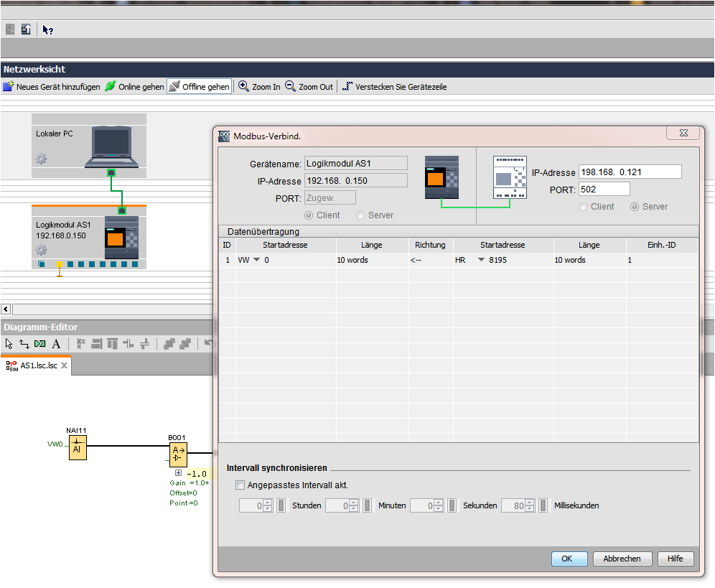Select the Server radio button under right PORT

click(635, 207)
